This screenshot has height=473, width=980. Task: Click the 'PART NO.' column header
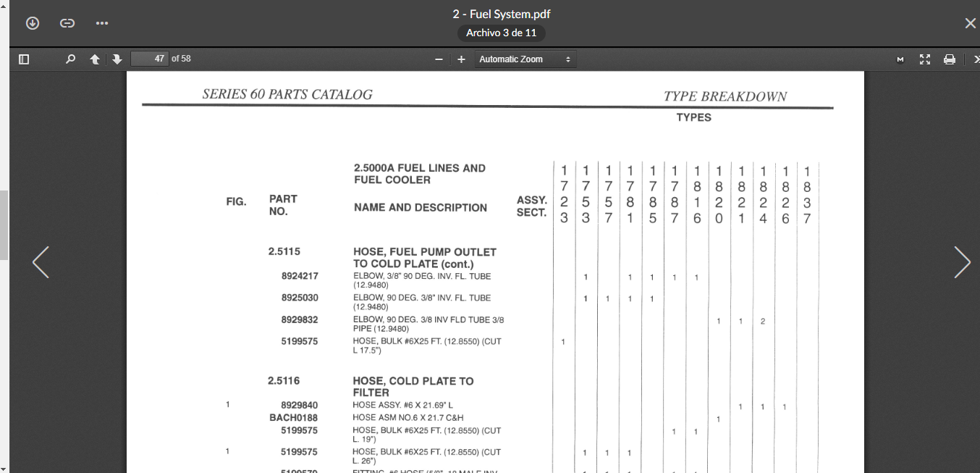[x=283, y=205]
